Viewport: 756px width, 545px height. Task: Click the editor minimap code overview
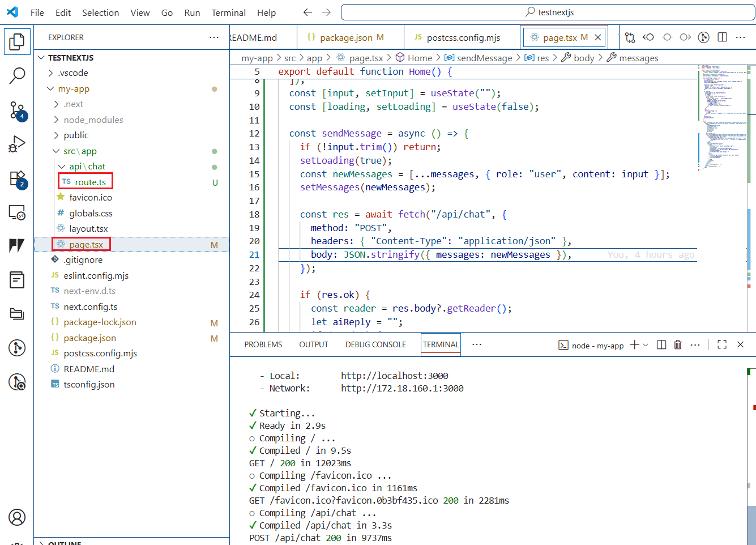point(723,119)
